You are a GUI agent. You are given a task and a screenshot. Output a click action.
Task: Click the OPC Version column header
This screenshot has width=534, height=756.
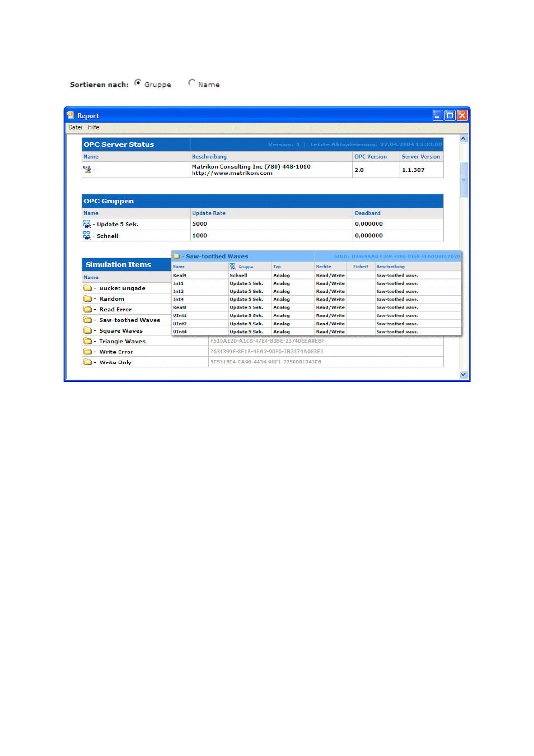click(x=371, y=157)
